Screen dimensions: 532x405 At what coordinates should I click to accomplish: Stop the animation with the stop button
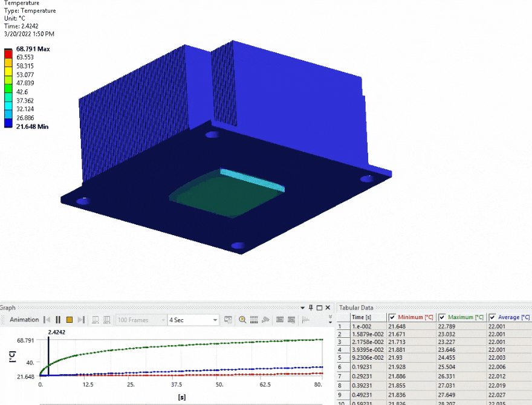tap(70, 320)
